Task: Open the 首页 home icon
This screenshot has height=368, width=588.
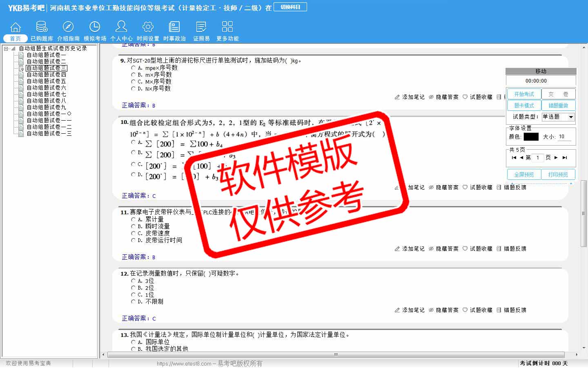Action: 16,27
